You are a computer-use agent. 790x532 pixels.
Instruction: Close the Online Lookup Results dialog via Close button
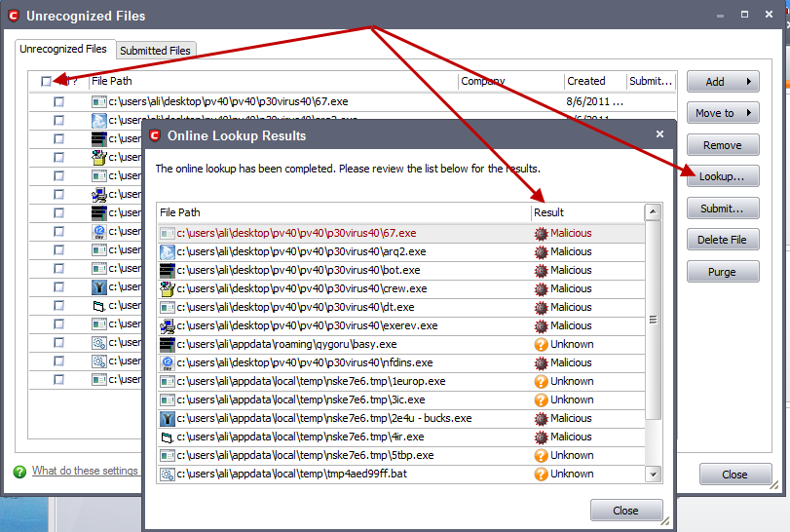[626, 511]
